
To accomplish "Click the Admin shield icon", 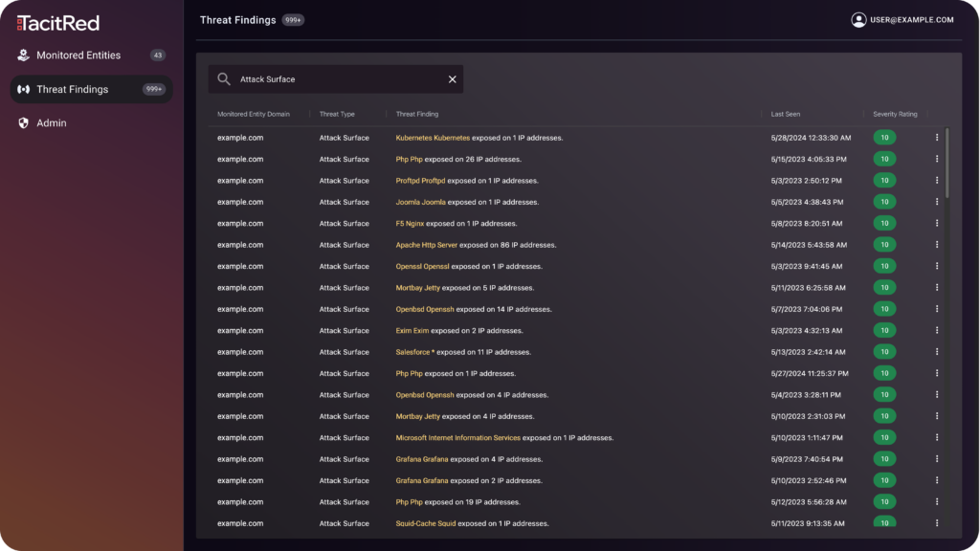I will (23, 123).
